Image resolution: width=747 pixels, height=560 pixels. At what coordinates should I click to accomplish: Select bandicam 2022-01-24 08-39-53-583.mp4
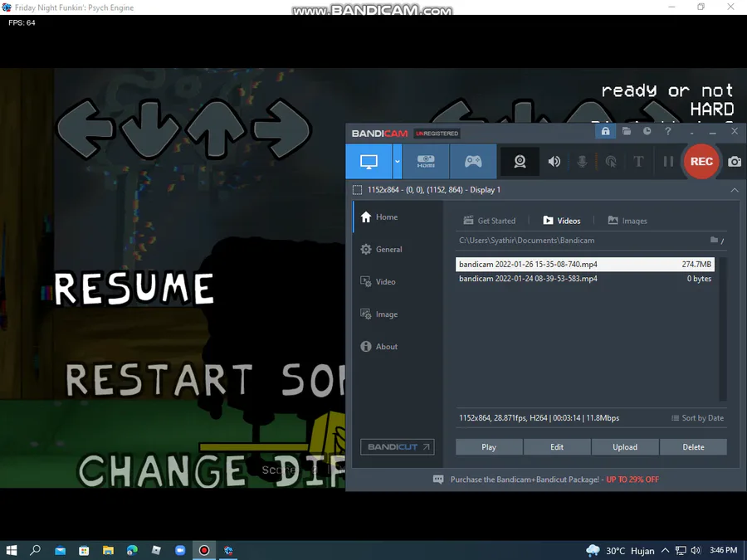(584, 279)
